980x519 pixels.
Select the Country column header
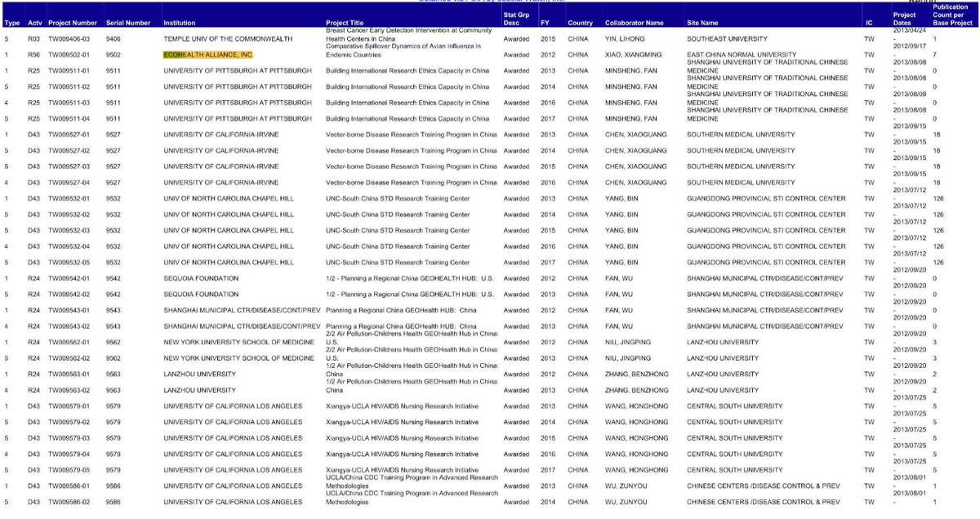coord(580,23)
